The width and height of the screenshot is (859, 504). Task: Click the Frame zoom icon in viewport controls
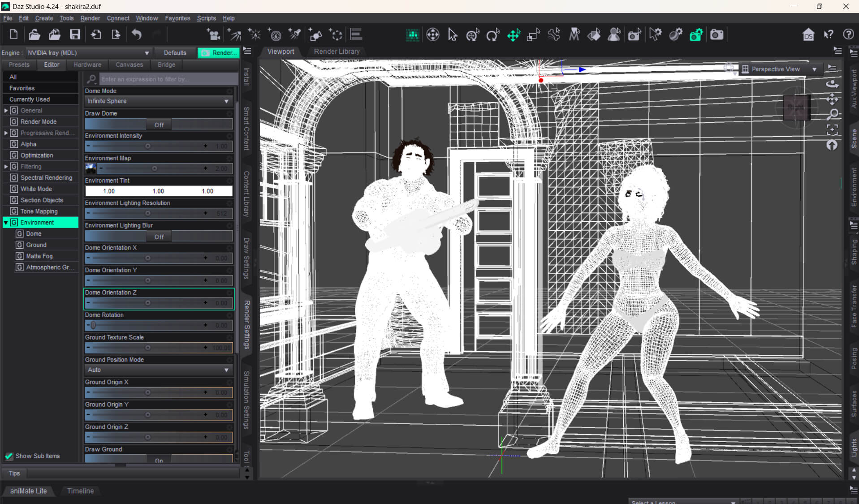(832, 129)
